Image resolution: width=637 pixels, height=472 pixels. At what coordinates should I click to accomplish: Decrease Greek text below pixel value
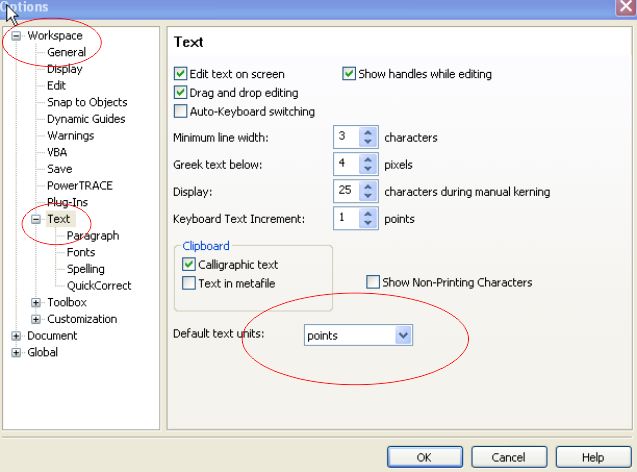pyautogui.click(x=368, y=169)
